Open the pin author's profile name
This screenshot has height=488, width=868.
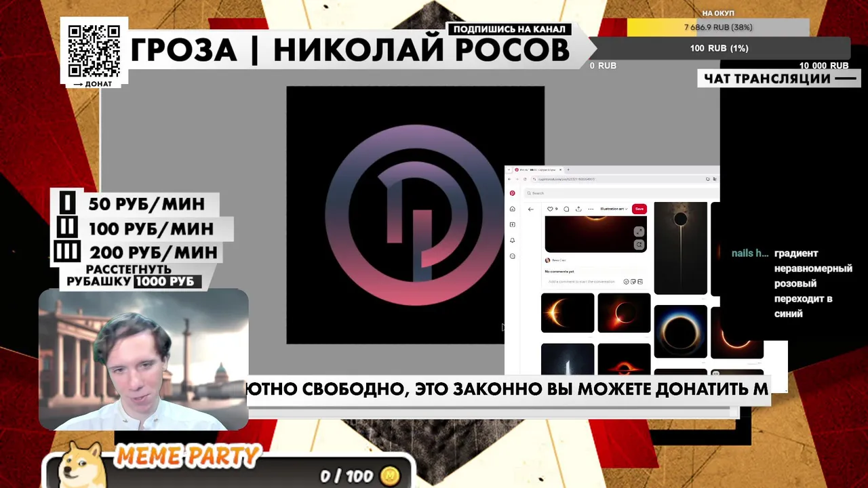click(559, 260)
